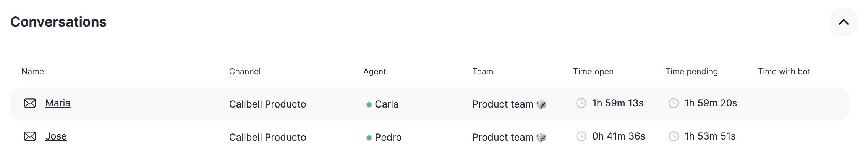Click clock icon next to 1h 53m 51s
This screenshot has height=167, width=868.
click(674, 136)
